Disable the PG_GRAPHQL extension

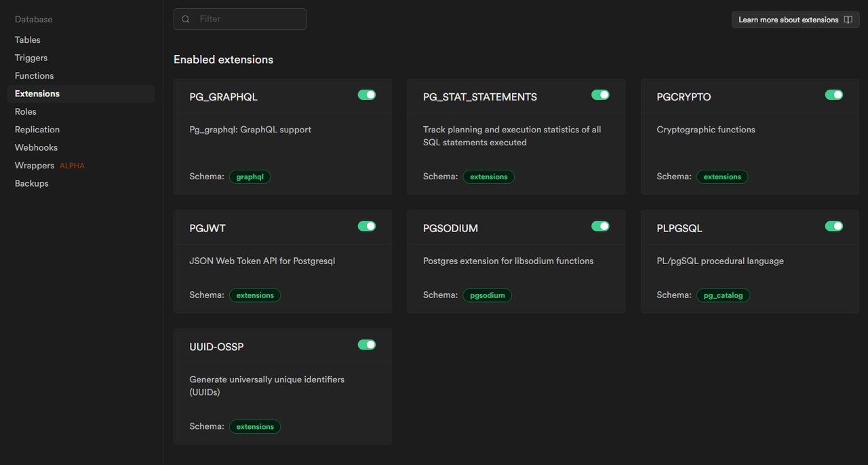coord(366,95)
